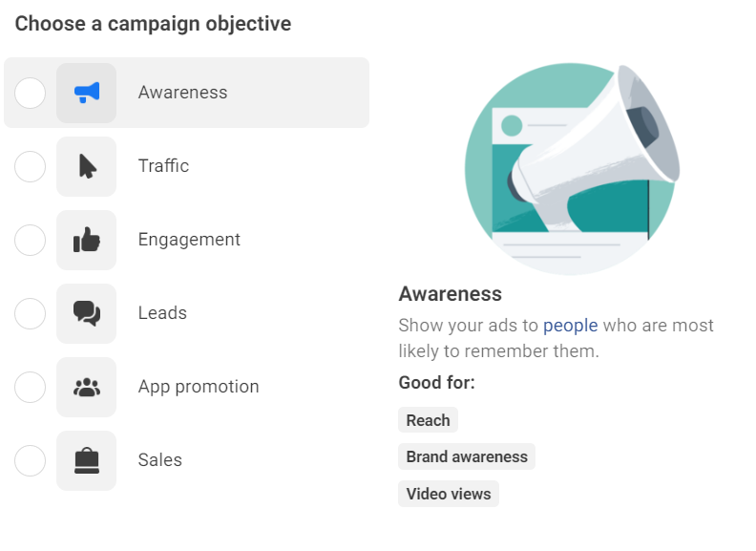756x551 pixels.
Task: Select the Awareness radio button
Action: click(x=30, y=93)
